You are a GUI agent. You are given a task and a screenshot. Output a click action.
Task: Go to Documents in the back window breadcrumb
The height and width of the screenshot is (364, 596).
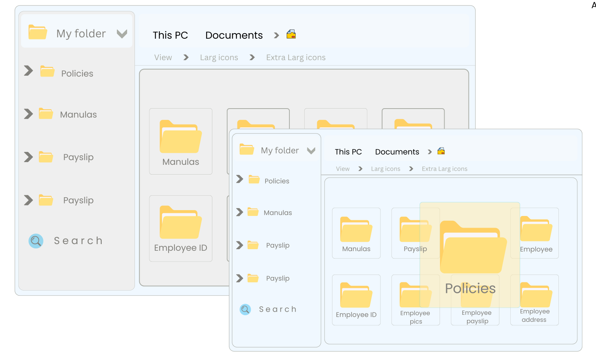click(x=234, y=35)
